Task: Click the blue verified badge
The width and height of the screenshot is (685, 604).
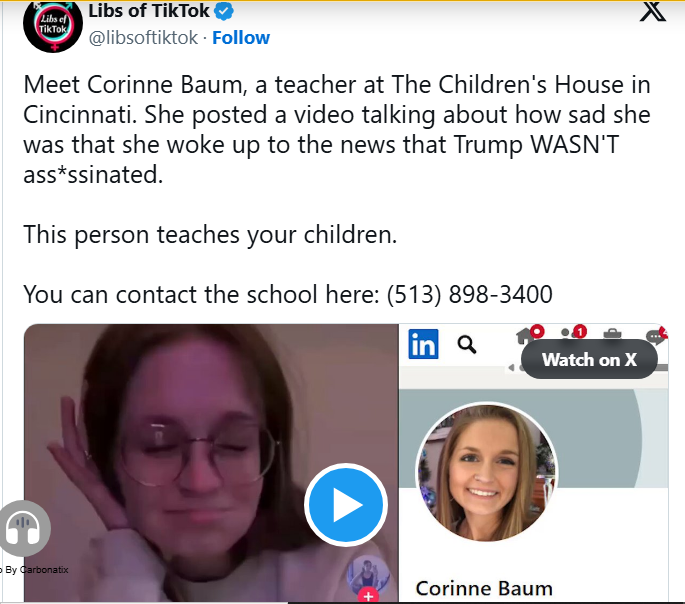Action: (x=225, y=11)
